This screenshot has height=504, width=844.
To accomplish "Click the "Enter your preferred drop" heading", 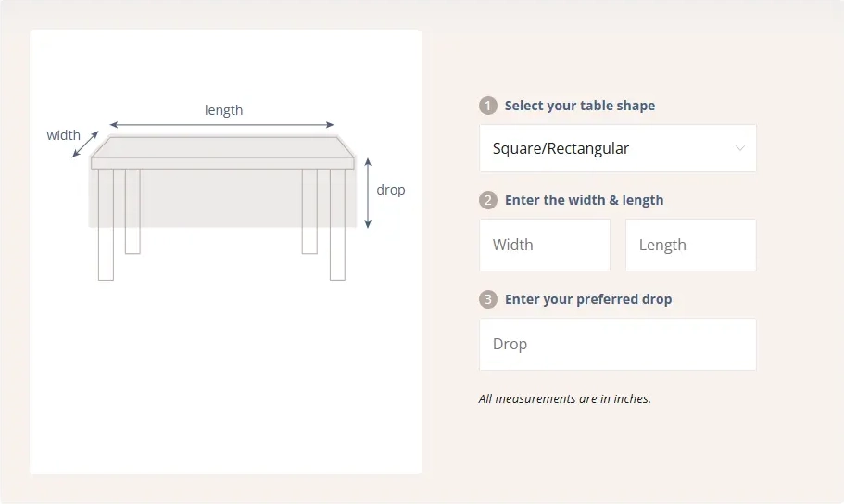I will pos(588,299).
